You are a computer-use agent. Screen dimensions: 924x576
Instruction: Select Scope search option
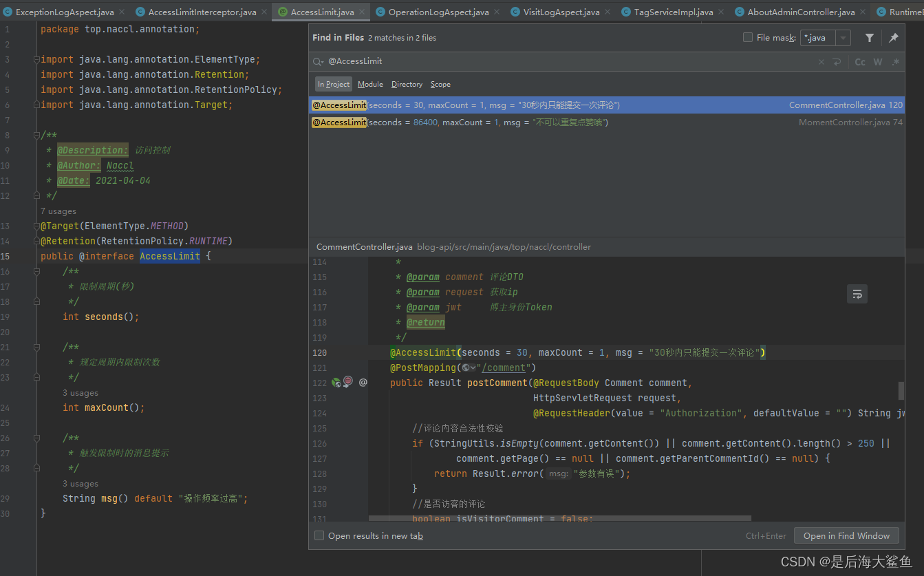(x=440, y=84)
